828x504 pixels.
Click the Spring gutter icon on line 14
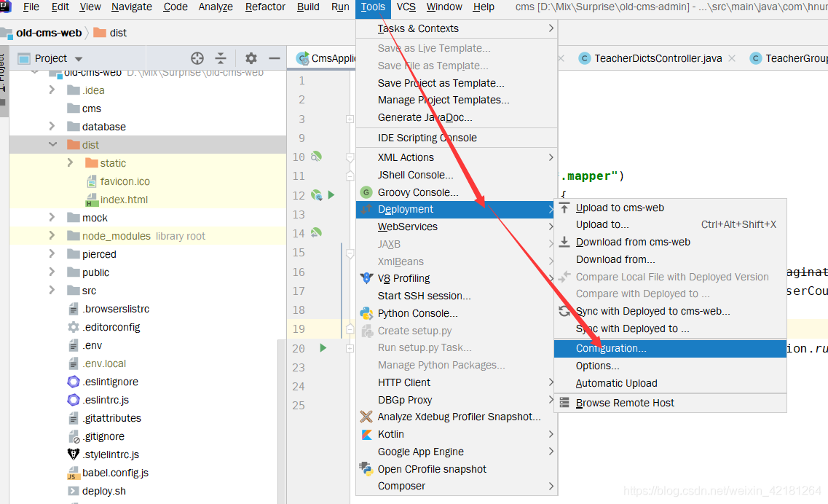[x=316, y=232]
